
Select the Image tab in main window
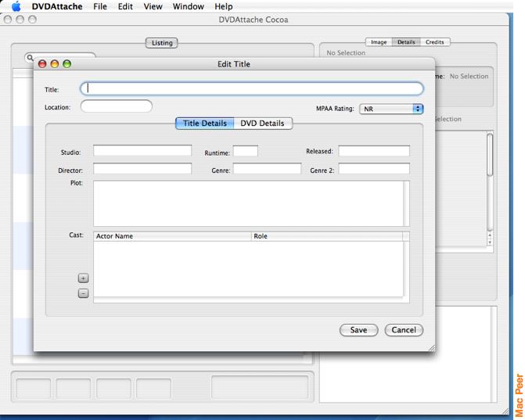pyautogui.click(x=379, y=42)
